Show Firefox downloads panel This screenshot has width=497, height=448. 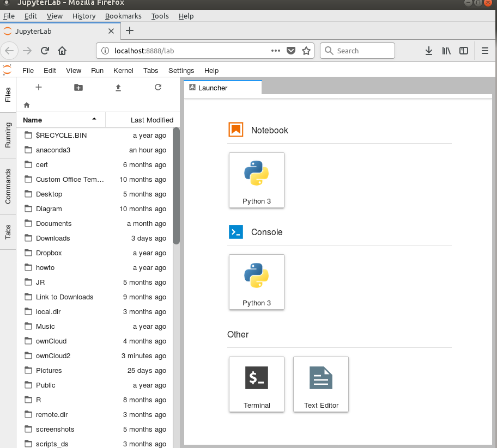[x=428, y=51]
